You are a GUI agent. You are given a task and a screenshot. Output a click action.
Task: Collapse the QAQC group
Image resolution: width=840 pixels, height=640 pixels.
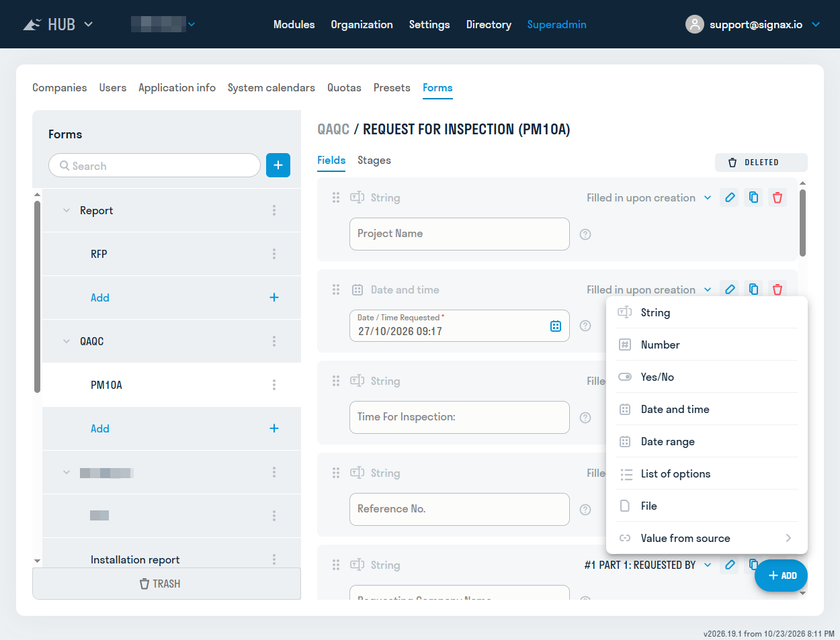(x=67, y=341)
